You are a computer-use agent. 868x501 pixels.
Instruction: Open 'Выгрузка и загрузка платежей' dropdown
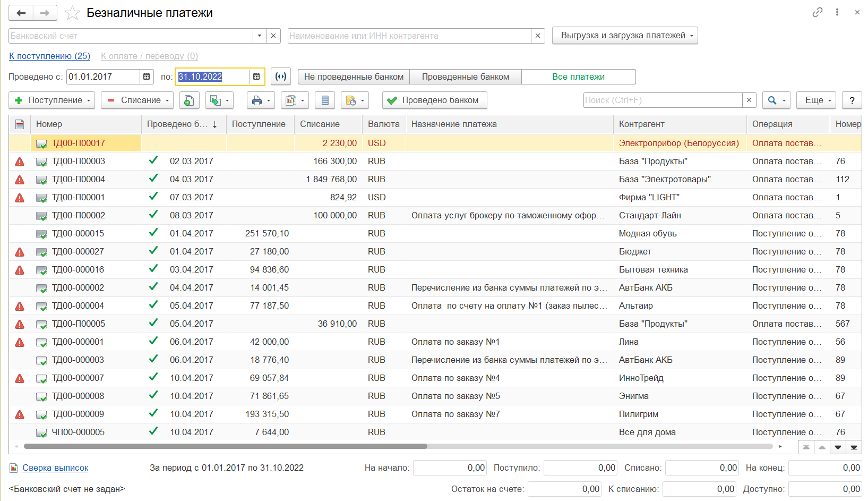pyautogui.click(x=625, y=36)
